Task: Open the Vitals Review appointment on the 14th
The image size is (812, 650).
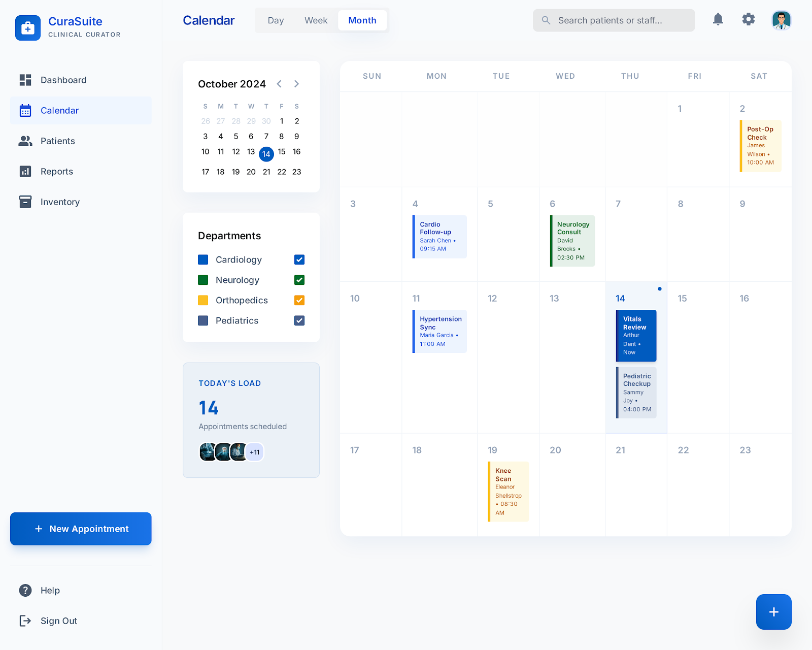Action: [636, 336]
